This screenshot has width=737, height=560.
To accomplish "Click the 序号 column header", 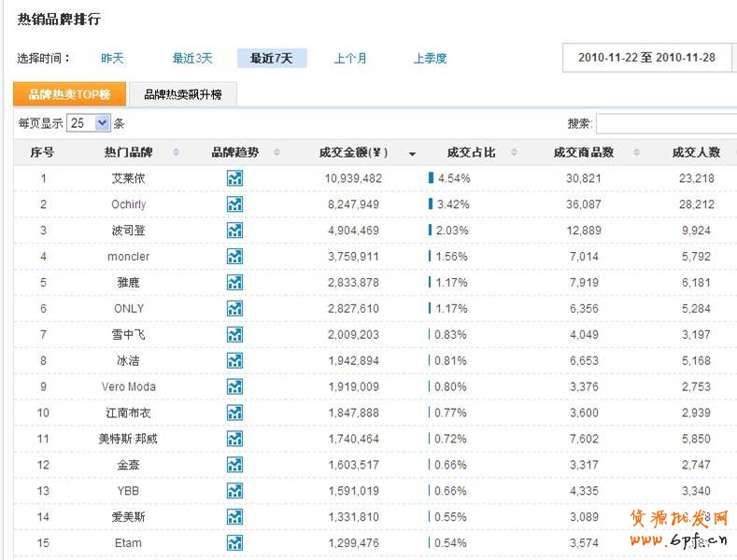I will click(x=42, y=152).
